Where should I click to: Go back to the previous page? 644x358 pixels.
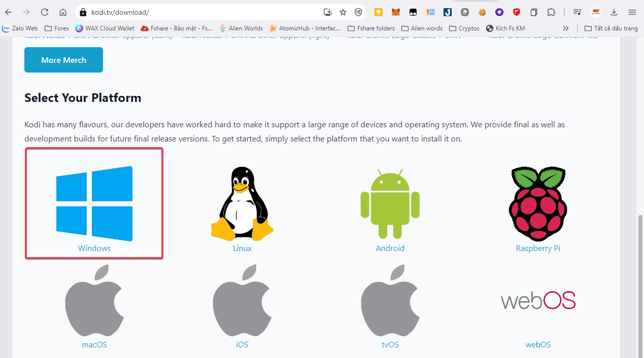(9, 12)
